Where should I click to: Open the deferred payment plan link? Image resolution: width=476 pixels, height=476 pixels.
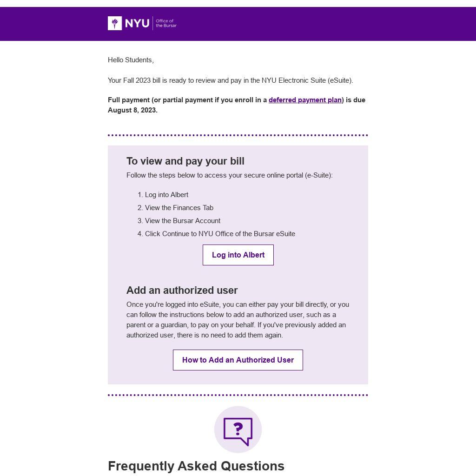click(x=305, y=100)
